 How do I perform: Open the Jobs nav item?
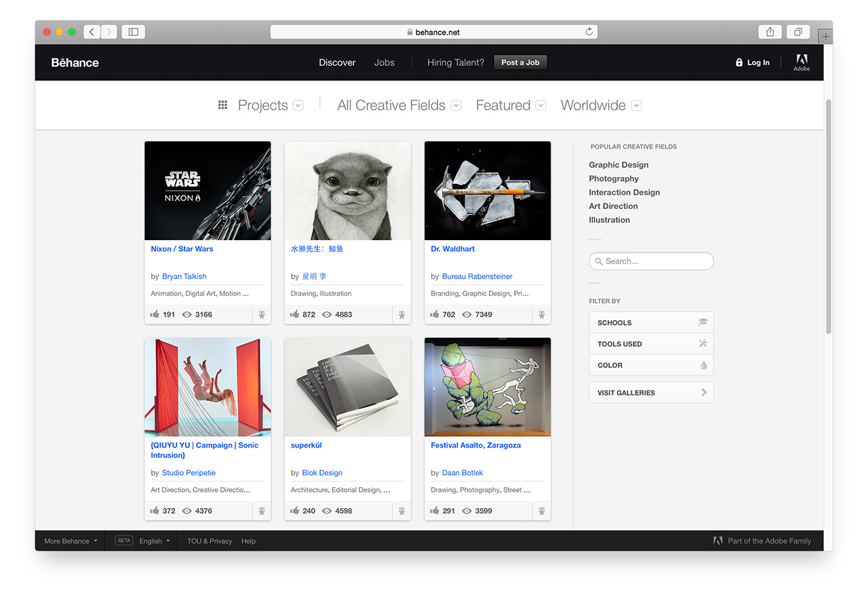pos(384,62)
